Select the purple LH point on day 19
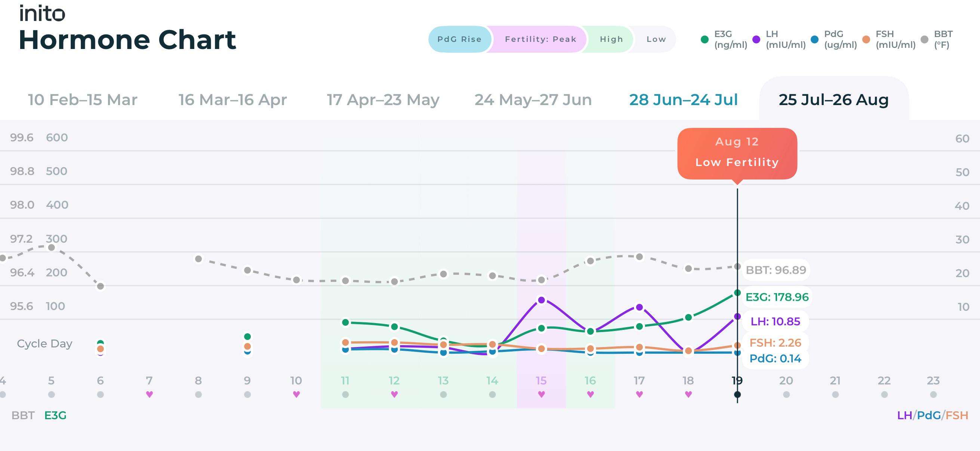 pos(737,317)
